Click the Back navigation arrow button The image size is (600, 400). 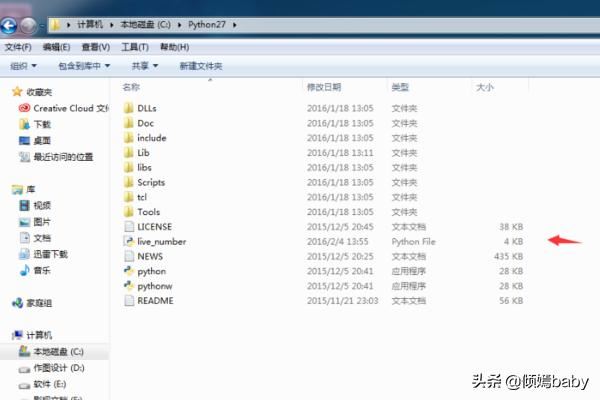point(9,26)
